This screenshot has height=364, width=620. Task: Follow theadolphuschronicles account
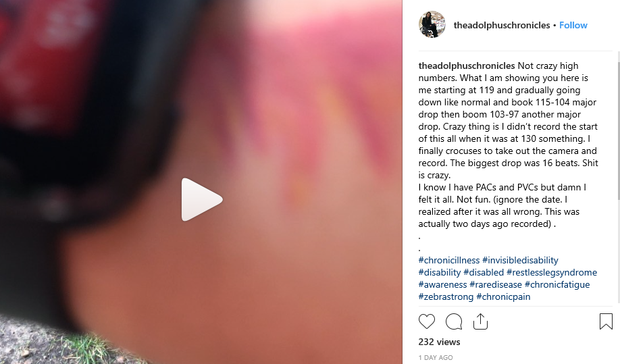coord(573,25)
